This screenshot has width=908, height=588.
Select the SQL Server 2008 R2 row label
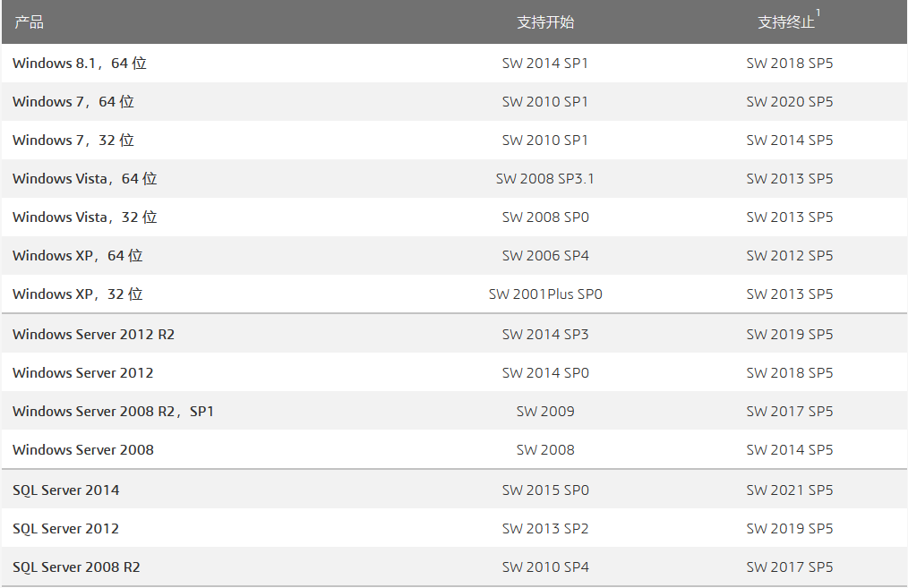77,567
